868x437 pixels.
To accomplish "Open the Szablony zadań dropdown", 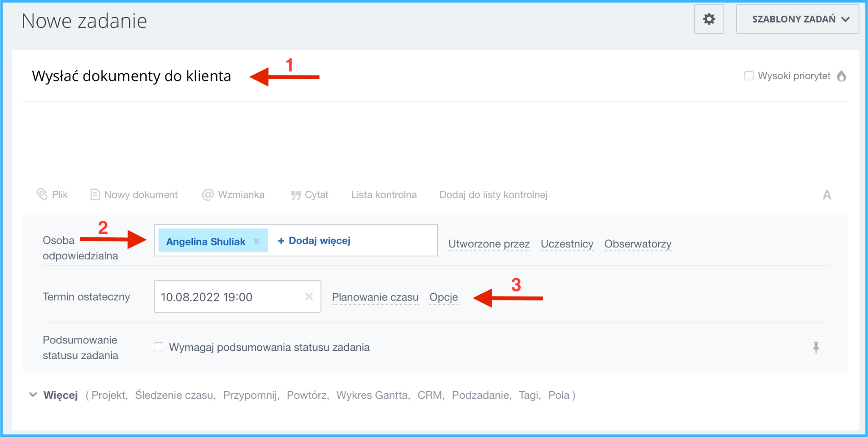I will click(x=797, y=19).
